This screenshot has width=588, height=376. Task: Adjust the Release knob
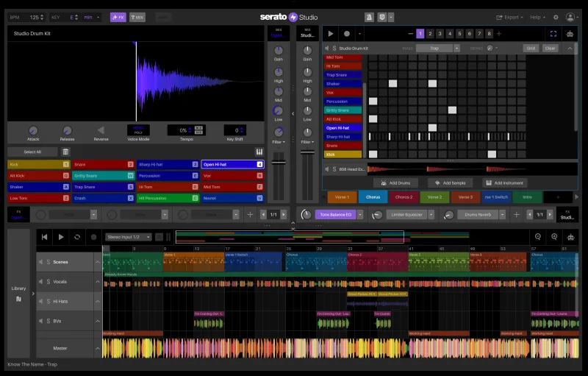coord(67,130)
